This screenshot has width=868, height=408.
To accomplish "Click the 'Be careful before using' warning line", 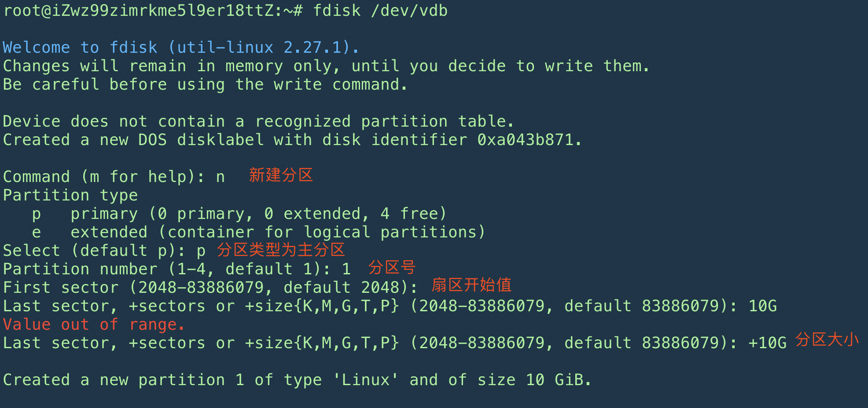I will (205, 84).
